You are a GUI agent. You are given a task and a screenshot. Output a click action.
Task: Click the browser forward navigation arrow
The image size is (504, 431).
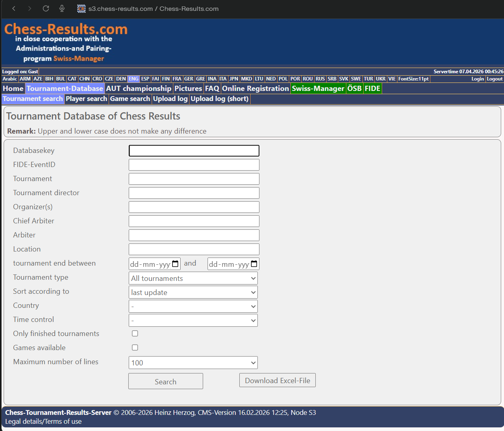pyautogui.click(x=29, y=8)
